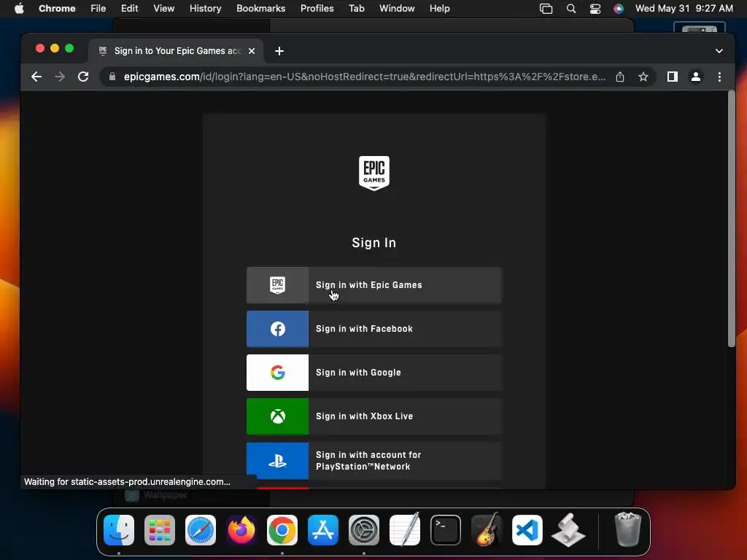Open the Help menu
Viewport: 747px width, 560px height.
point(439,9)
